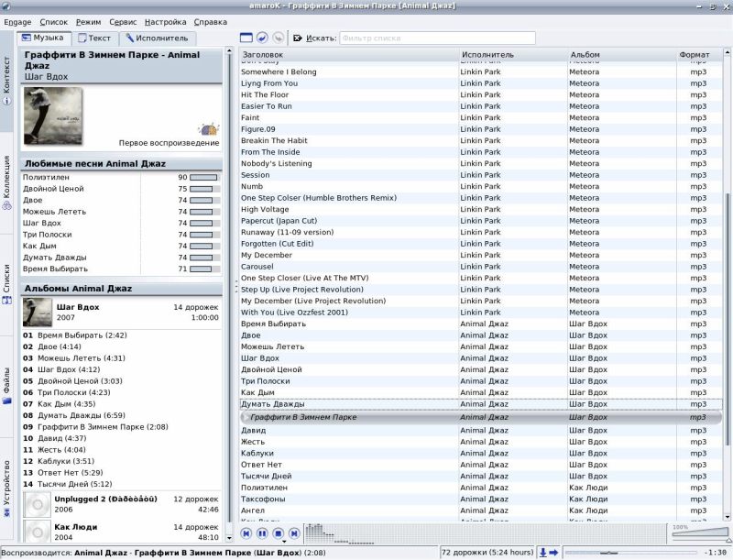Viewport: 733px width, 560px height.
Task: Click the playlist's scroll-up arrow
Action: point(727,51)
